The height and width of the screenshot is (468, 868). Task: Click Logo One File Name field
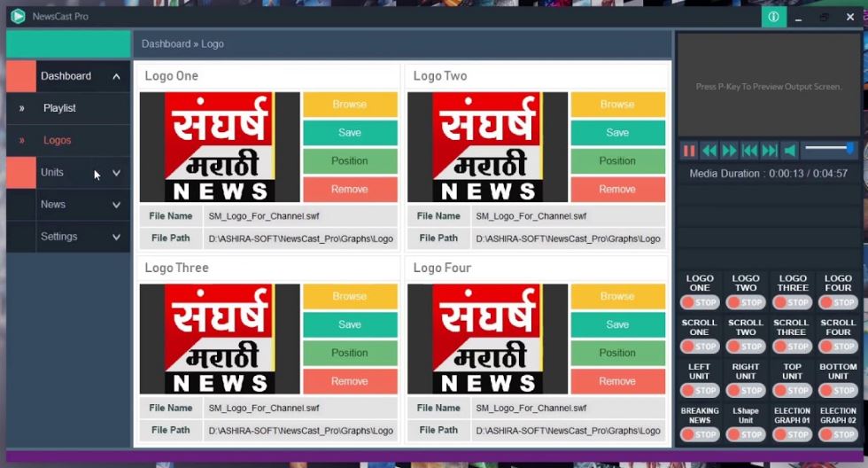[x=300, y=216]
